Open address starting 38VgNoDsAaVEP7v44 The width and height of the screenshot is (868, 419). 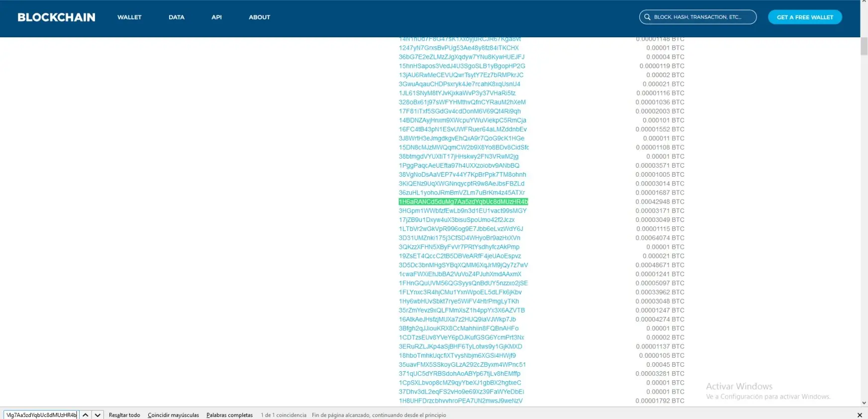click(x=462, y=174)
